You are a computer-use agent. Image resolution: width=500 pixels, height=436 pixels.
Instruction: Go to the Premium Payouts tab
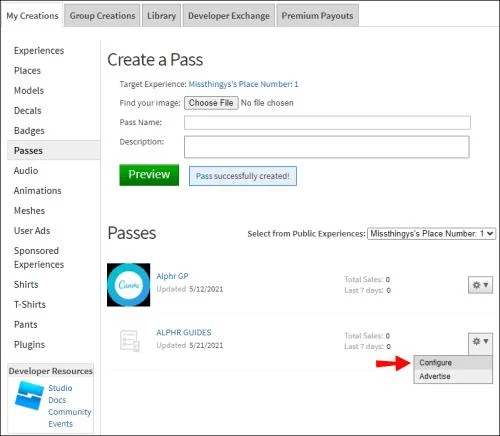coord(317,16)
